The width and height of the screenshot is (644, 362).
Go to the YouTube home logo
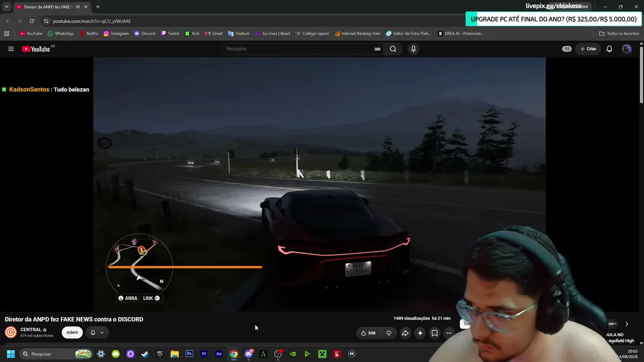click(36, 49)
